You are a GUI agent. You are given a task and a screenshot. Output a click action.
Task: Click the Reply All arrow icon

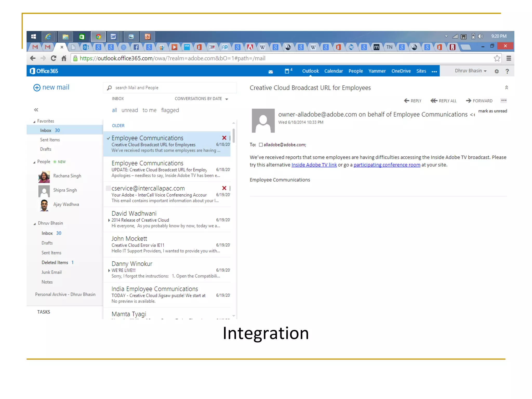(x=434, y=101)
